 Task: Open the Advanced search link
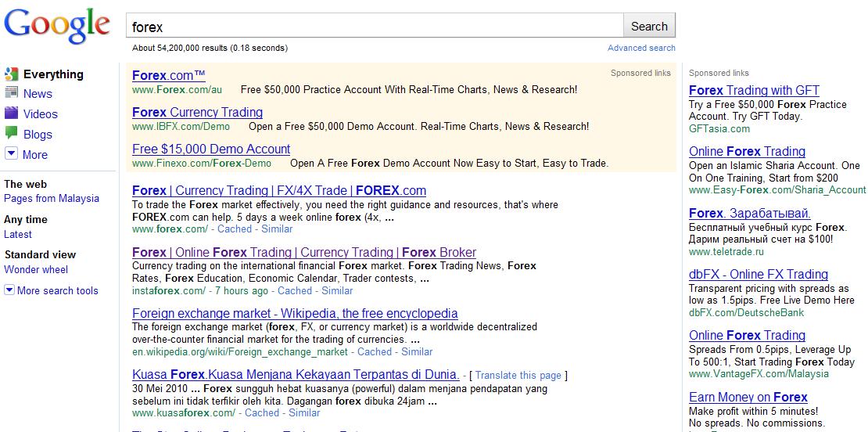(x=641, y=48)
